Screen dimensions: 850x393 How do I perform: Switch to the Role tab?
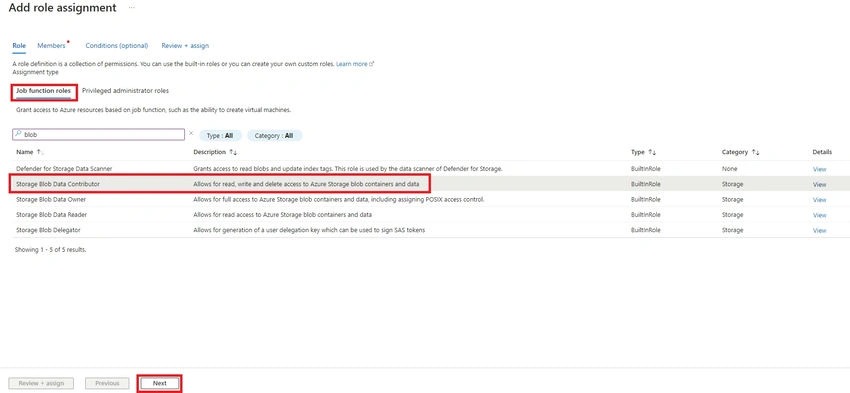(x=19, y=46)
